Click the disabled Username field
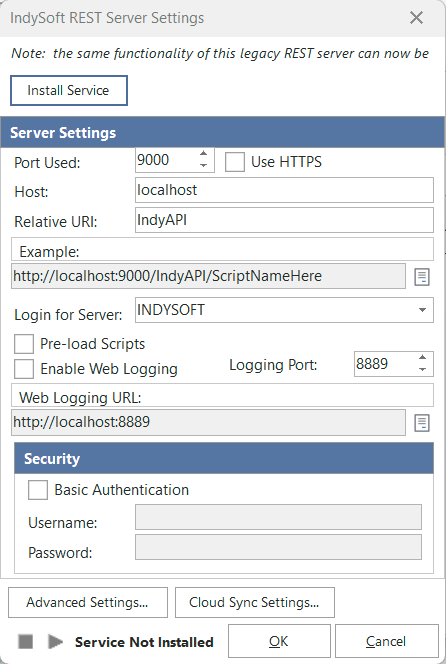The image size is (446, 664). point(278,517)
